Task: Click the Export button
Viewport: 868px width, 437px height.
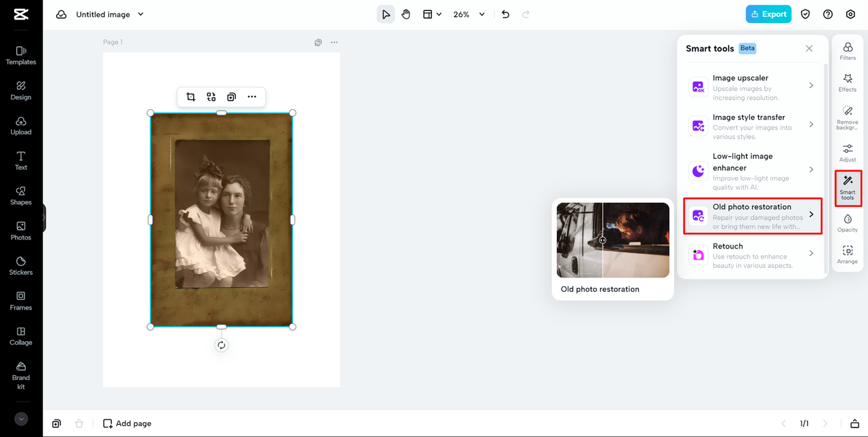Action: point(768,14)
